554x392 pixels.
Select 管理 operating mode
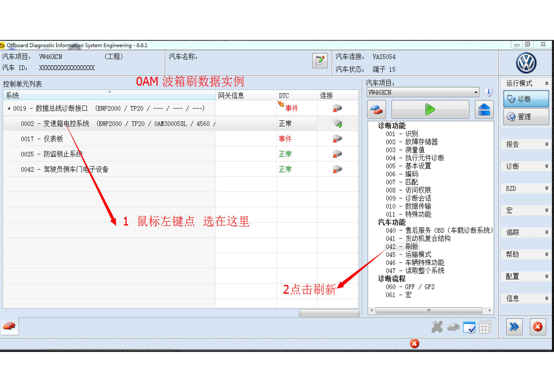[x=526, y=117]
